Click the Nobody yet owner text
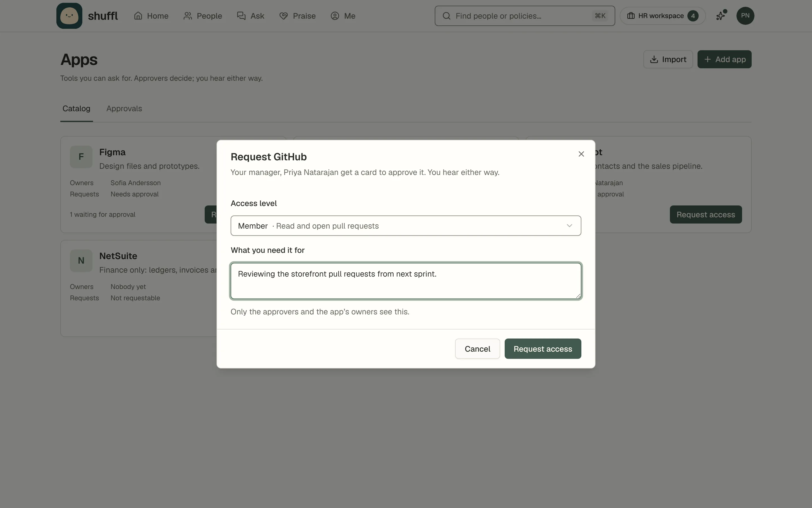Viewport: 812px width, 508px height. [x=128, y=287]
